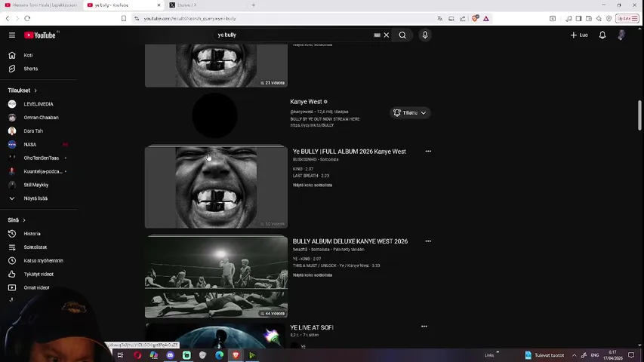
Task: Open the Kanye West channel name link
Action: [x=306, y=102]
